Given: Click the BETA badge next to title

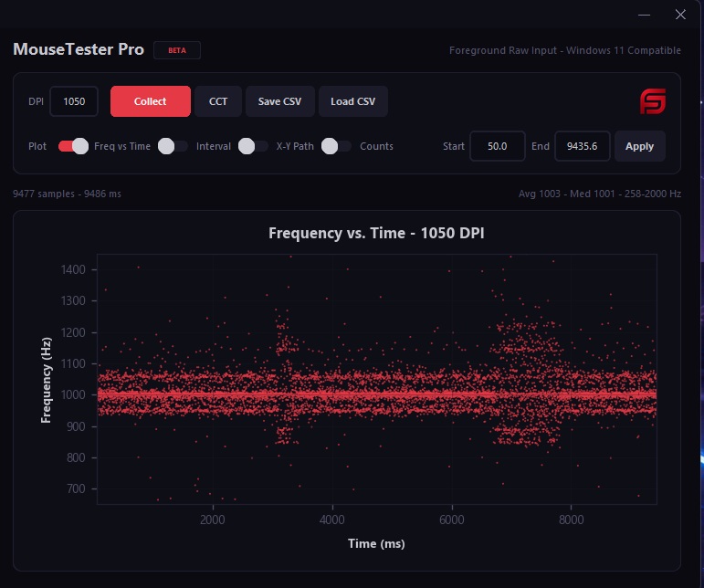Looking at the screenshot, I should pos(177,50).
